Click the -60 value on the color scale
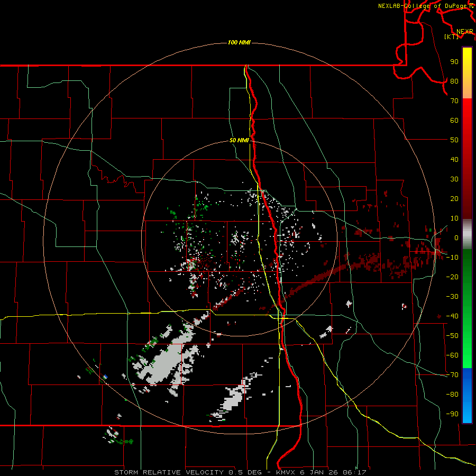 (453, 355)
